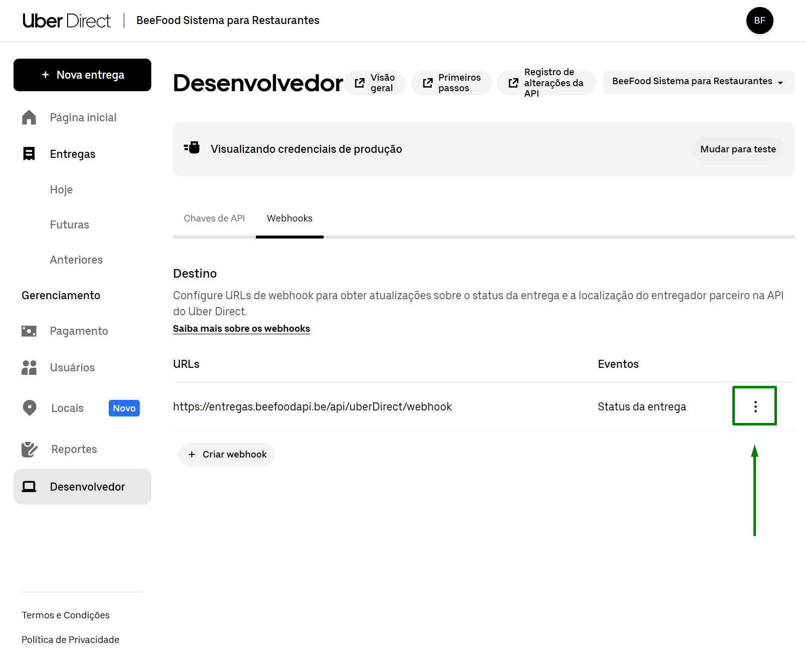The width and height of the screenshot is (806, 672).
Task: Show today's deliveries under Hoje
Action: pos(61,189)
